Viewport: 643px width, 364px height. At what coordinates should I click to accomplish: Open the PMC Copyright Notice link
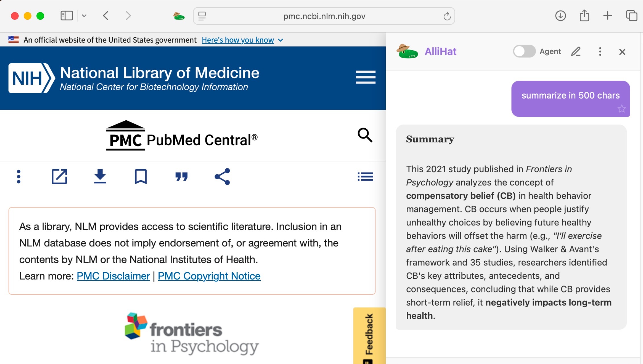[x=209, y=276]
